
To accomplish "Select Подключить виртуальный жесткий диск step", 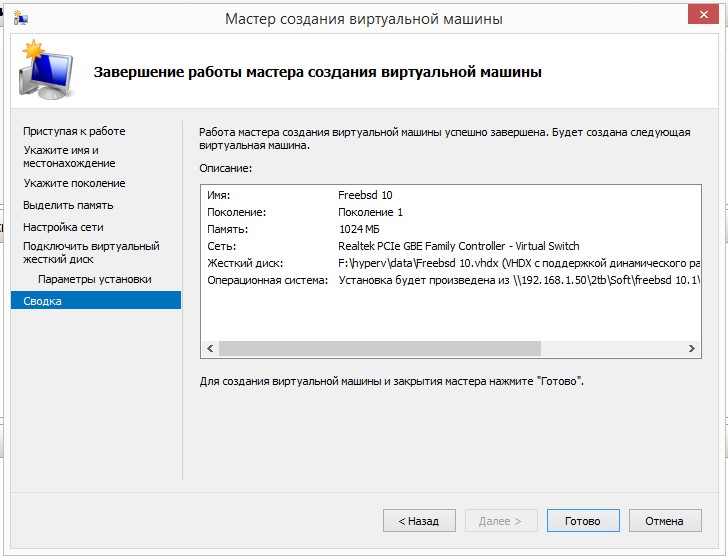I will (91, 253).
